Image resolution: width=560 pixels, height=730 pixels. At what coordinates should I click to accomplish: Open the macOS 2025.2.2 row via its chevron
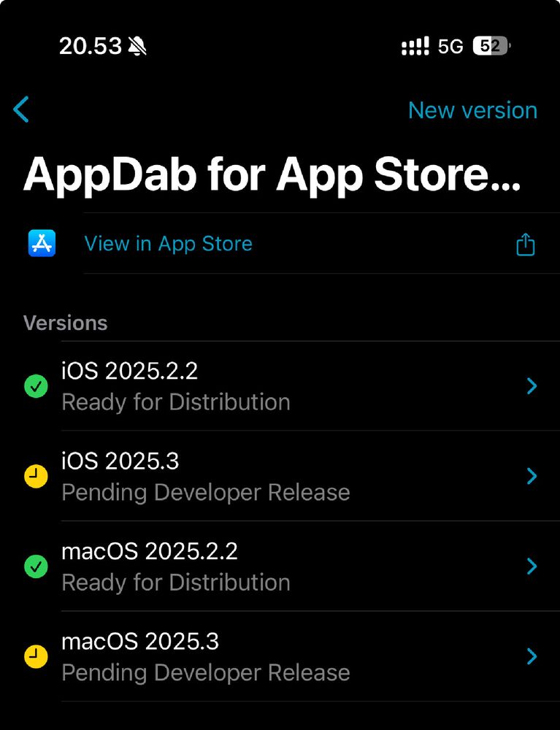tap(532, 566)
